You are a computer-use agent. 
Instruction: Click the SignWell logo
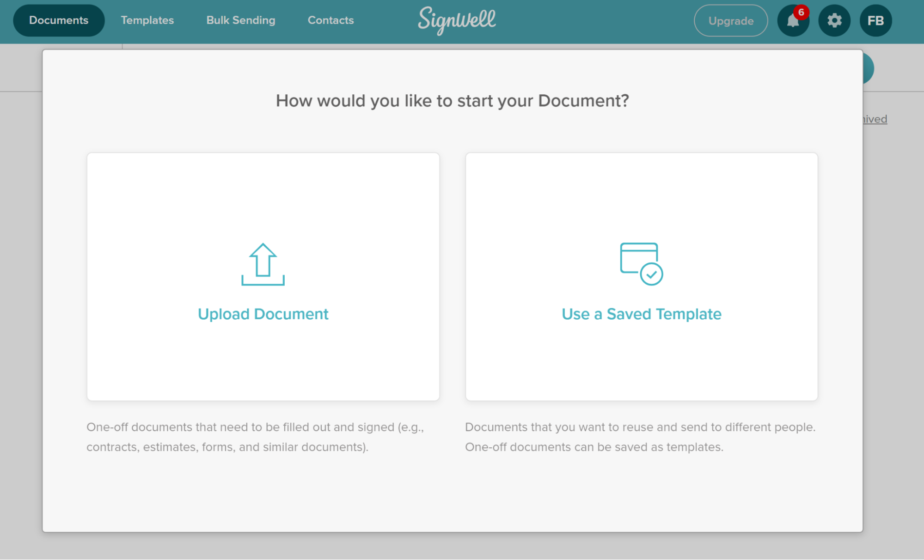(457, 20)
